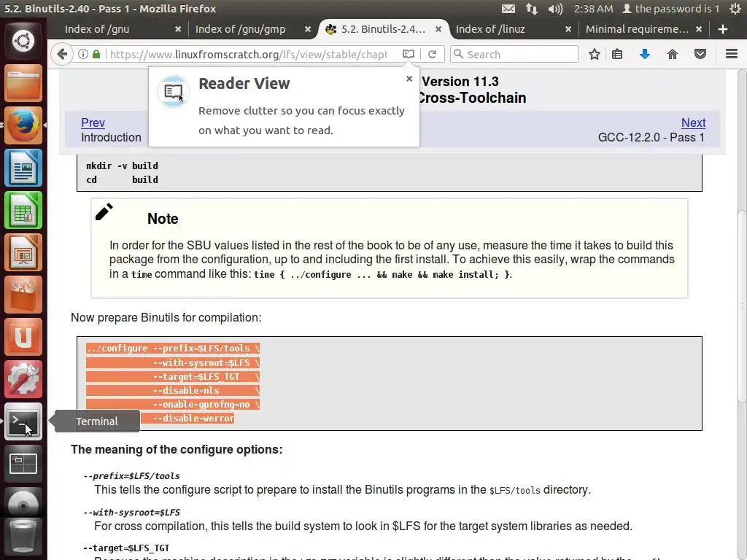The width and height of the screenshot is (747, 560).
Task: Click 'GCC-12.2.0 - Pass 1' text
Action: [x=651, y=137]
